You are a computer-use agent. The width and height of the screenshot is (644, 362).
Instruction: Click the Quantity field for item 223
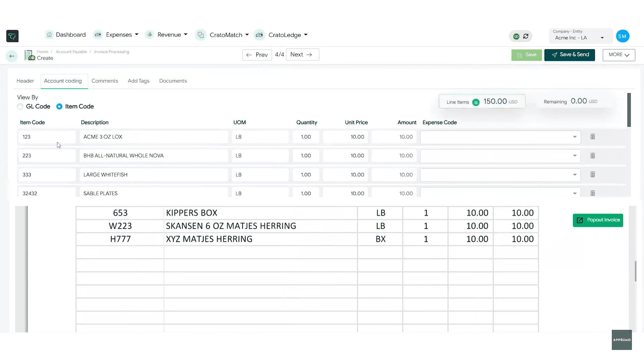coord(306,156)
